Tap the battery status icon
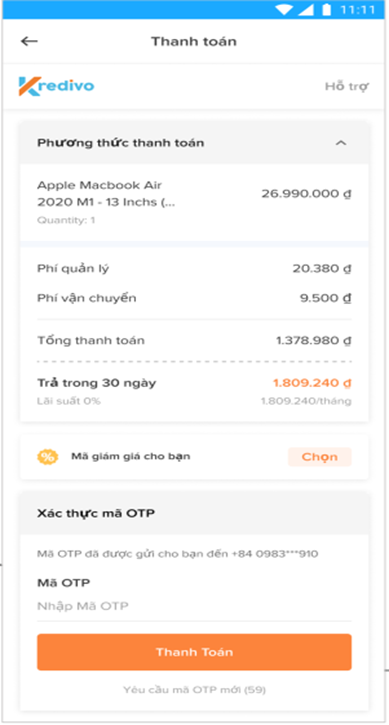389x725 pixels. pos(327,9)
